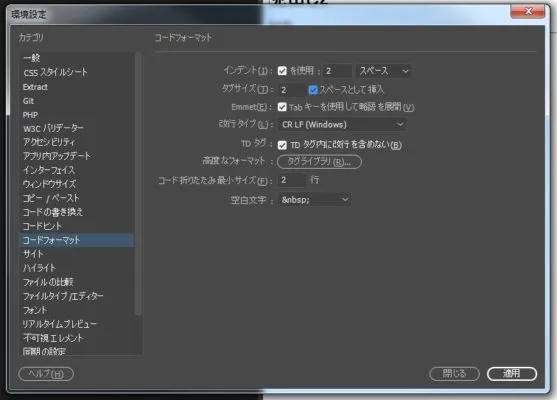Select the ウィンドウサイズ category

pyautogui.click(x=77, y=184)
